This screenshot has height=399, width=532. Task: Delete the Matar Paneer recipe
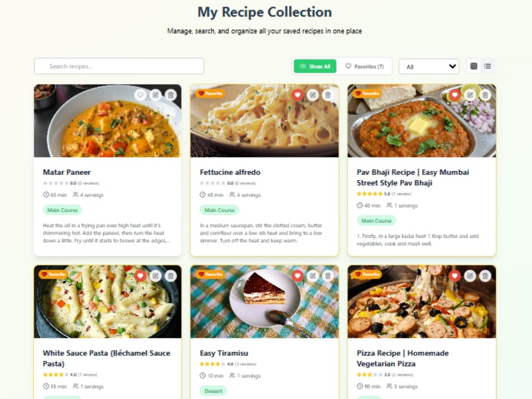171,95
